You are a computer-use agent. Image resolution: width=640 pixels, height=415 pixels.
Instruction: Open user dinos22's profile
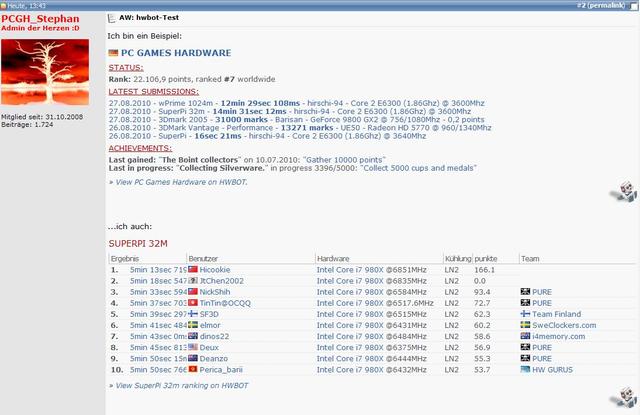pyautogui.click(x=214, y=336)
